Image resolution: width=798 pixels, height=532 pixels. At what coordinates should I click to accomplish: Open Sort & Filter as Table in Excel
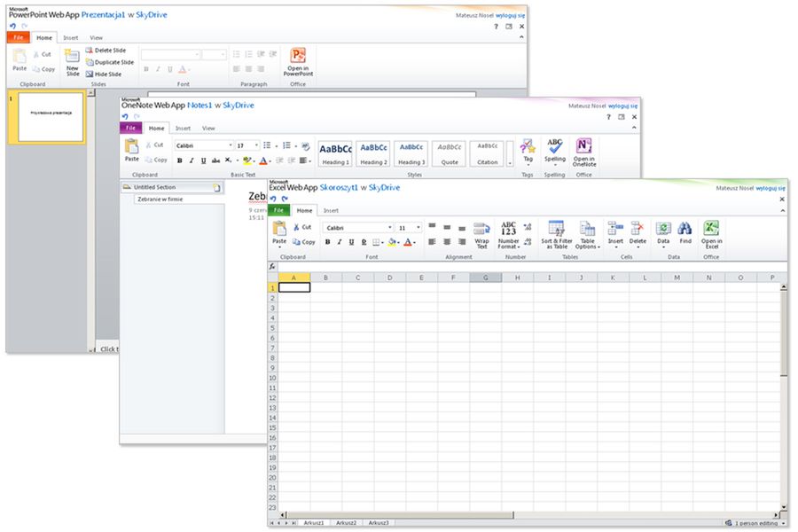556,235
